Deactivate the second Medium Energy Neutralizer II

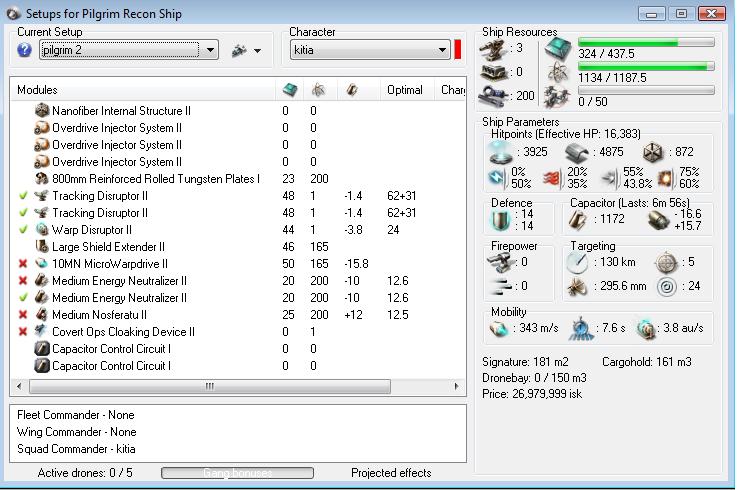click(x=23, y=297)
